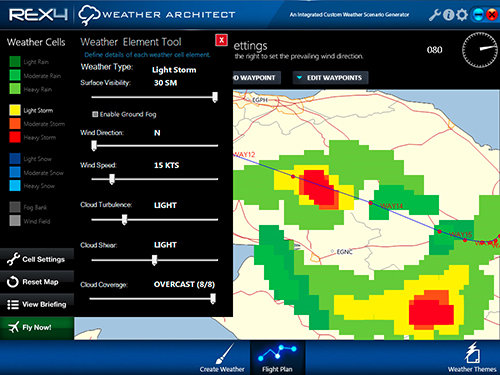This screenshot has width=500, height=375.
Task: Select the Light Snow weather cell swatch
Action: coord(15,159)
